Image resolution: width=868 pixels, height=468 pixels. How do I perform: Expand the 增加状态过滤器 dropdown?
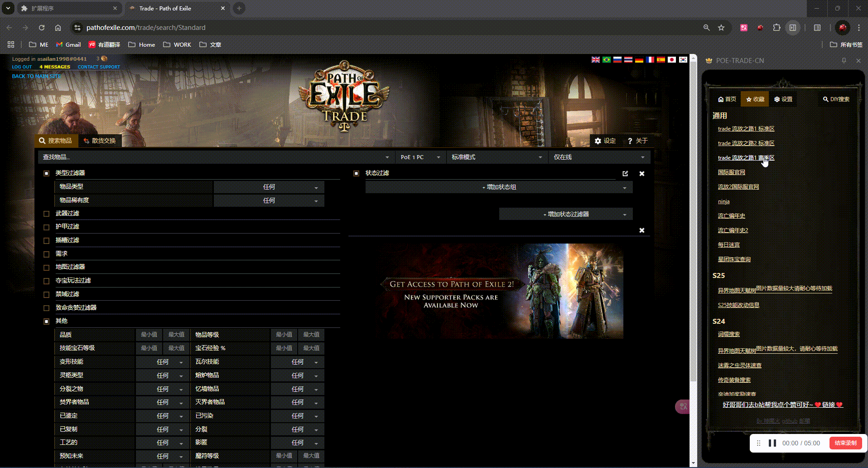(x=566, y=214)
